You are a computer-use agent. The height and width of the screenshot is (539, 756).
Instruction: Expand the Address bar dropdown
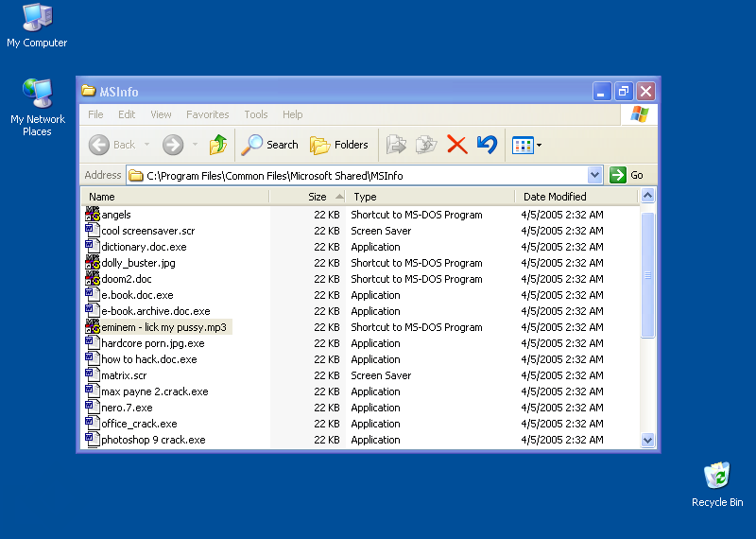pyautogui.click(x=595, y=175)
